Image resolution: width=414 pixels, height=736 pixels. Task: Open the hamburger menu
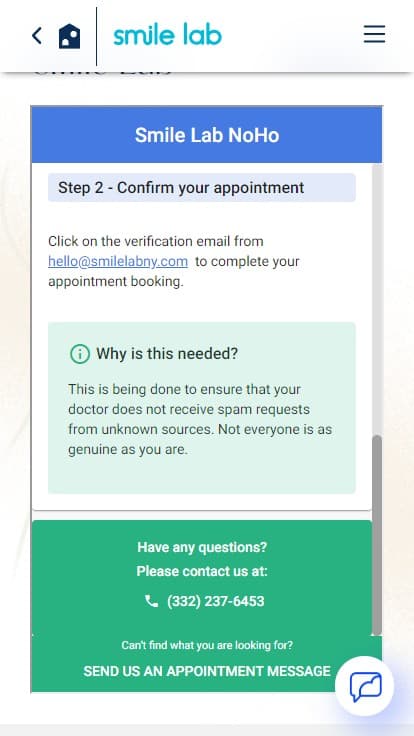coord(374,34)
